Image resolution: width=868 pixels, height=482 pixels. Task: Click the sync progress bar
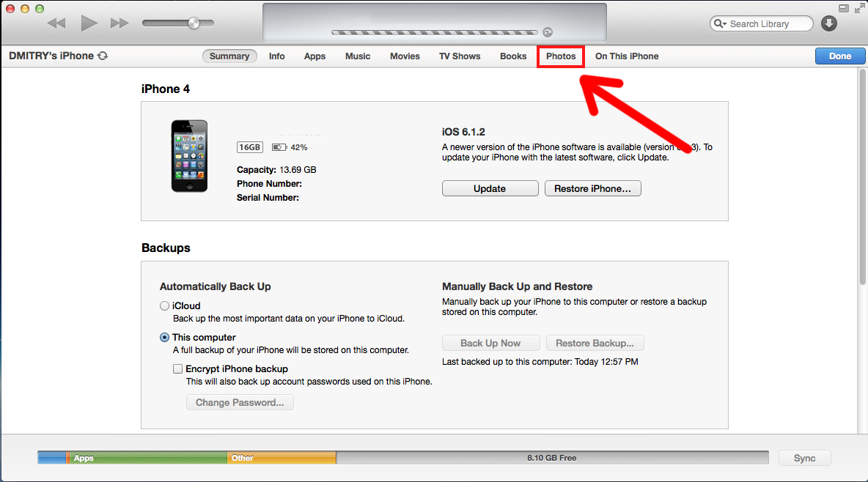click(435, 33)
